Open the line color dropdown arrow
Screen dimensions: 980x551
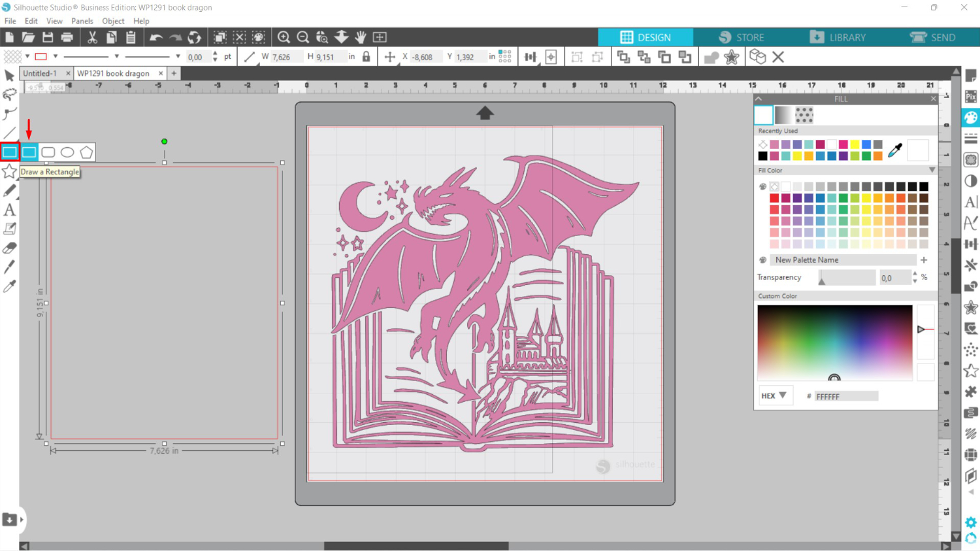pos(56,56)
